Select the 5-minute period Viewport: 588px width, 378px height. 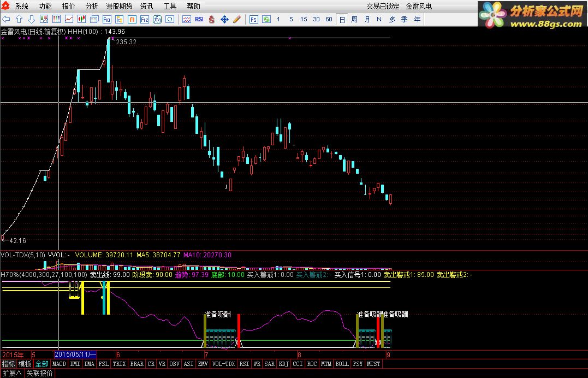[x=291, y=19]
